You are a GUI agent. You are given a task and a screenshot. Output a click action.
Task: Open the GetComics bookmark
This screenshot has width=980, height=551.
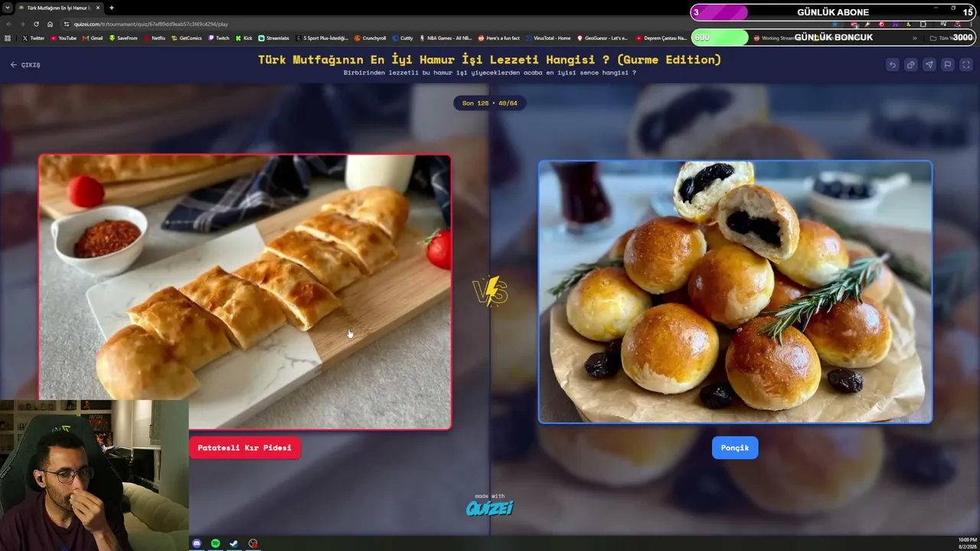(x=187, y=37)
